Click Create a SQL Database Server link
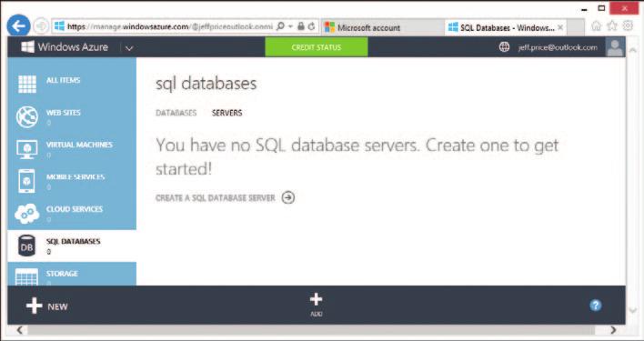This screenshot has height=341, width=644. [x=216, y=198]
